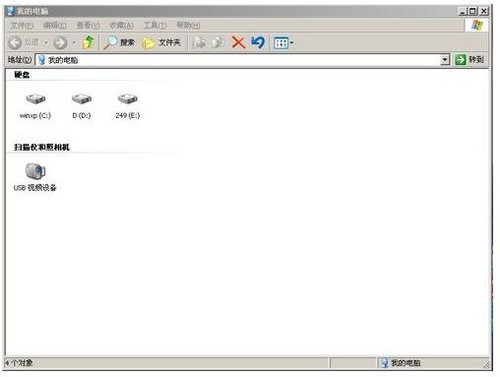Select the 249 (E:) drive
Screen dimensions: 500x377
click(x=128, y=106)
